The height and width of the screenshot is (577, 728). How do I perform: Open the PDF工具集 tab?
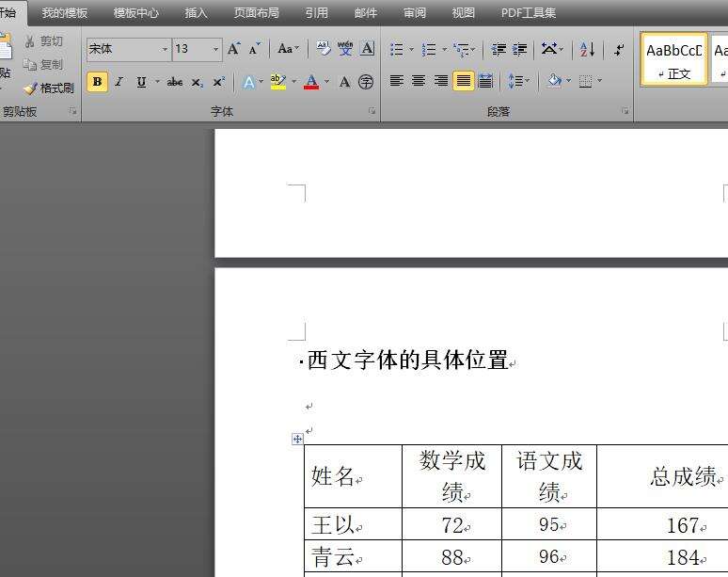(x=529, y=13)
